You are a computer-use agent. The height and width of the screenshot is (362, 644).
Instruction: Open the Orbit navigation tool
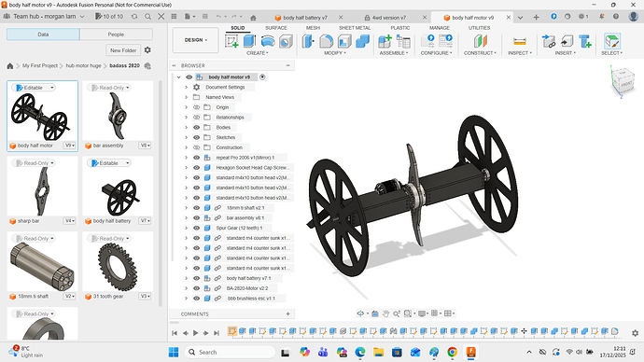[360, 313]
